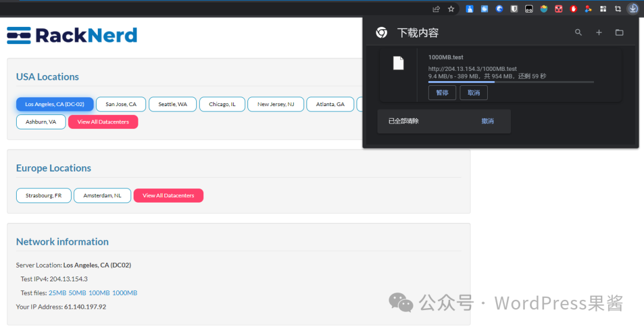Cancel the 1000MB.test download (取消)
Image resolution: width=644 pixels, height=329 pixels.
[473, 93]
